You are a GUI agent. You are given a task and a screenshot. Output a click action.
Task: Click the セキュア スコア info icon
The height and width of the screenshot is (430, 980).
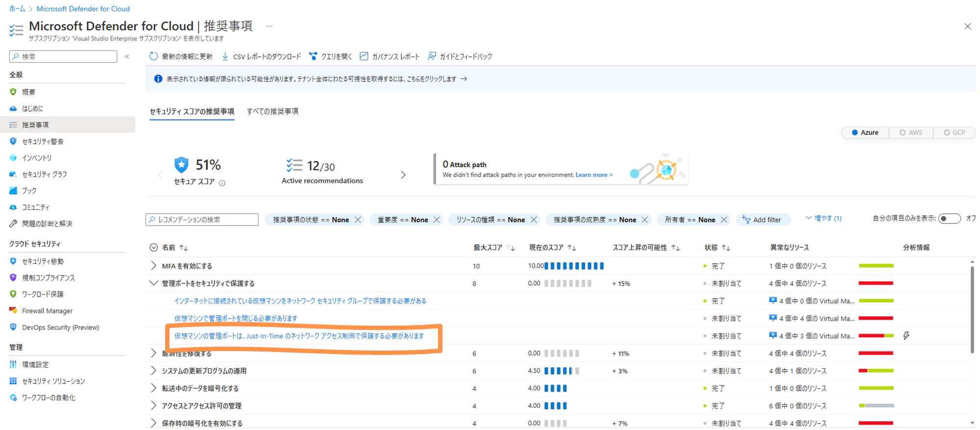click(222, 183)
